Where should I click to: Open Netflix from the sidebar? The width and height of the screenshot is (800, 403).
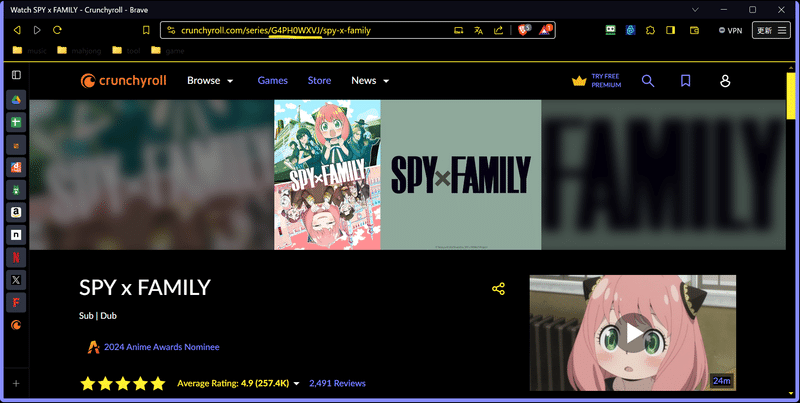coord(16,257)
